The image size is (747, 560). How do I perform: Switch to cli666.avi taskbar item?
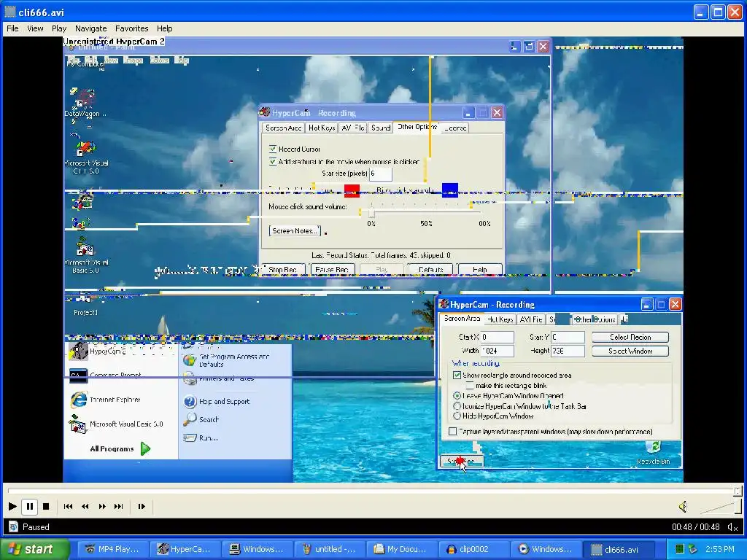tap(617, 549)
